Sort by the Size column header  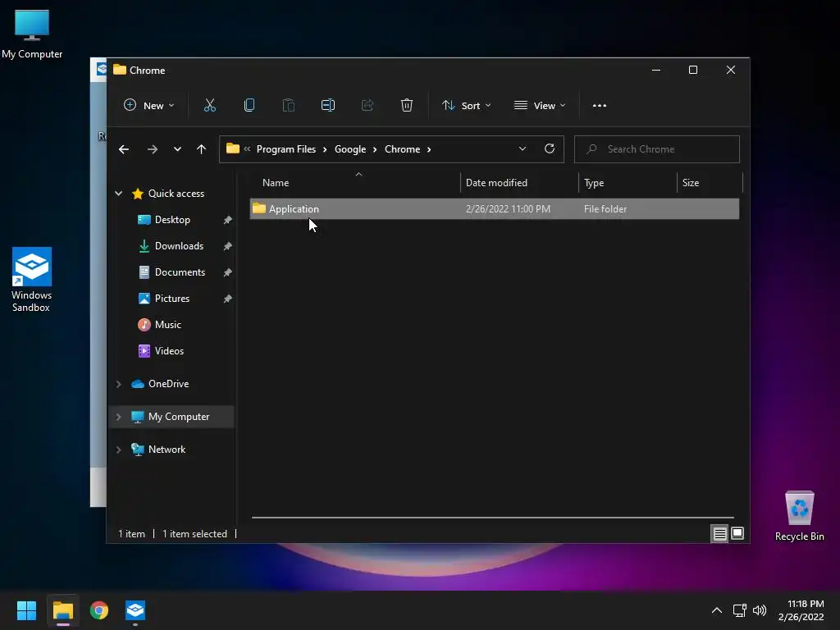(710, 183)
